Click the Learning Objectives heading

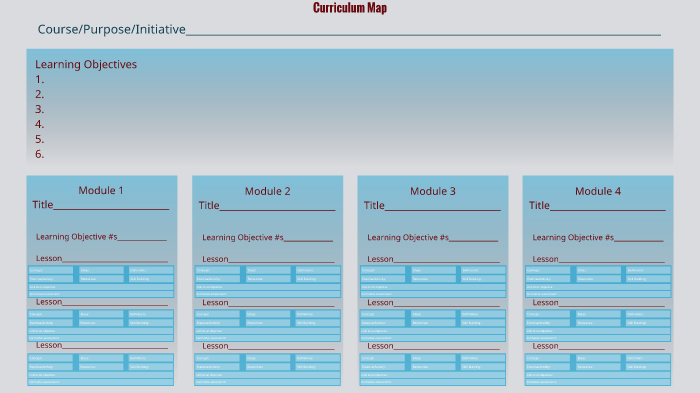coord(86,64)
